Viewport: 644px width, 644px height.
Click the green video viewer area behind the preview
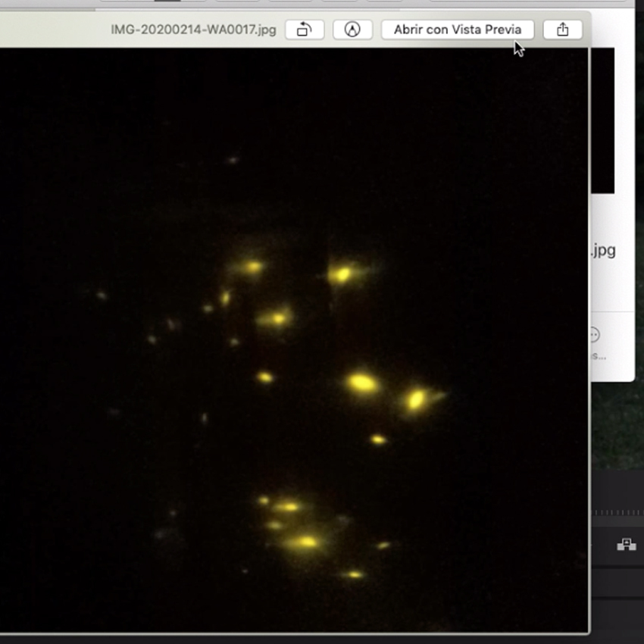click(x=617, y=424)
